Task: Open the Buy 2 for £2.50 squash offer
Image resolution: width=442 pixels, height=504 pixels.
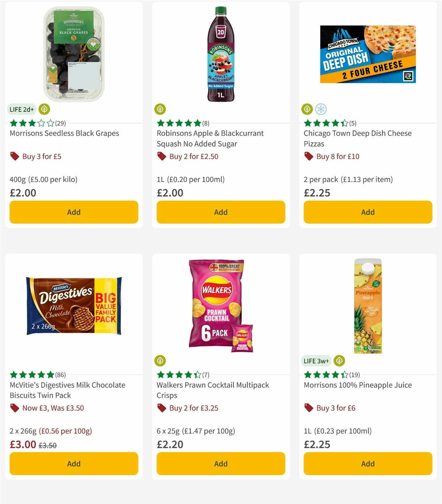Action: 193,156
